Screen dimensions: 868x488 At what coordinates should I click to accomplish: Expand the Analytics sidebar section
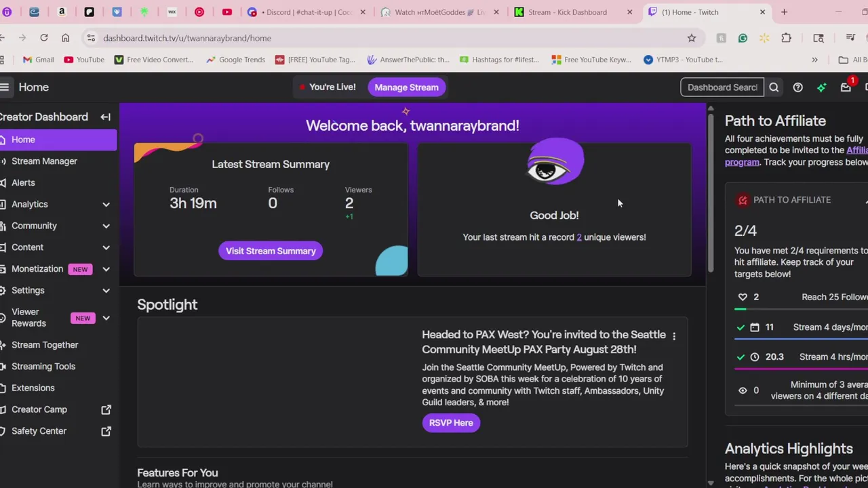106,204
